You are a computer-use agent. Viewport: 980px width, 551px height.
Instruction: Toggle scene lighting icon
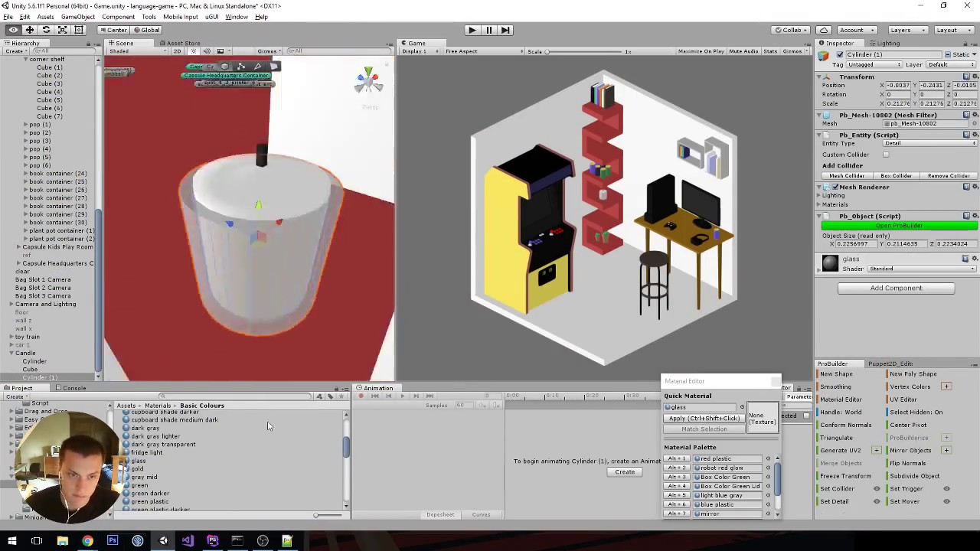coord(194,51)
